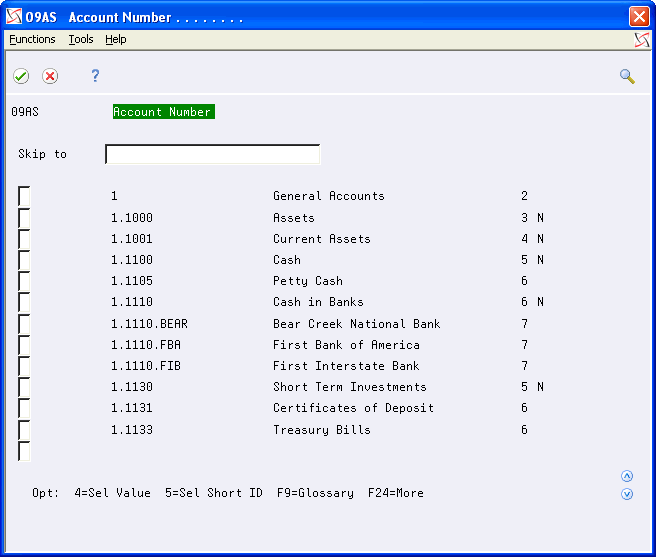Select account number 1.1105

coord(132,281)
